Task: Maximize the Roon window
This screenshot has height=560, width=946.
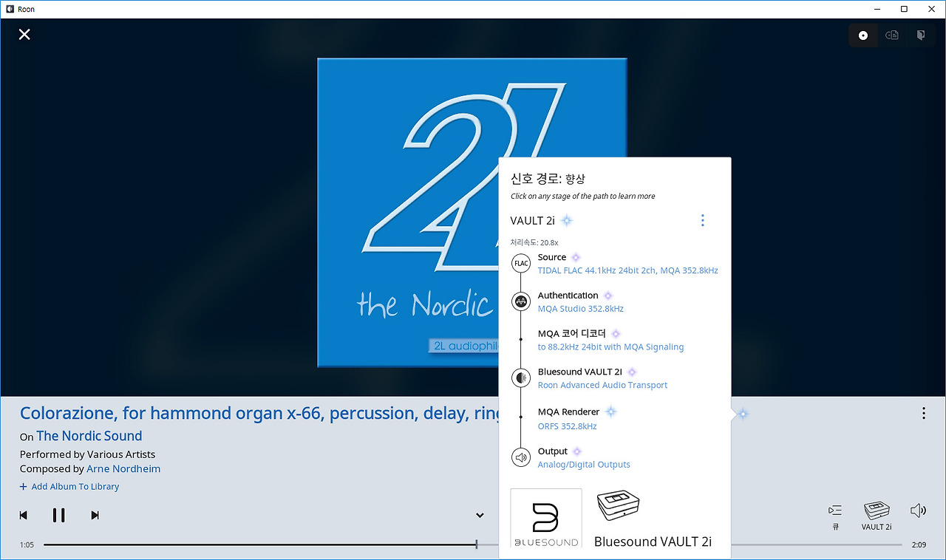Action: pos(904,9)
